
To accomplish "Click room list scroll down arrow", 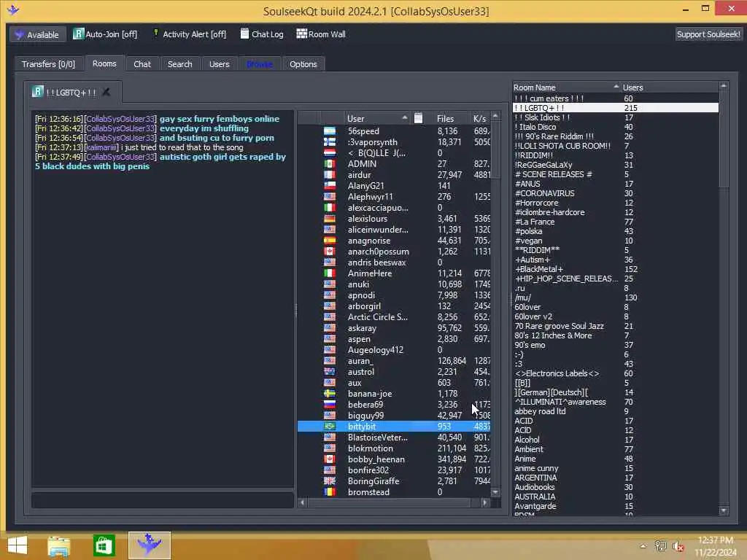I will 724,510.
